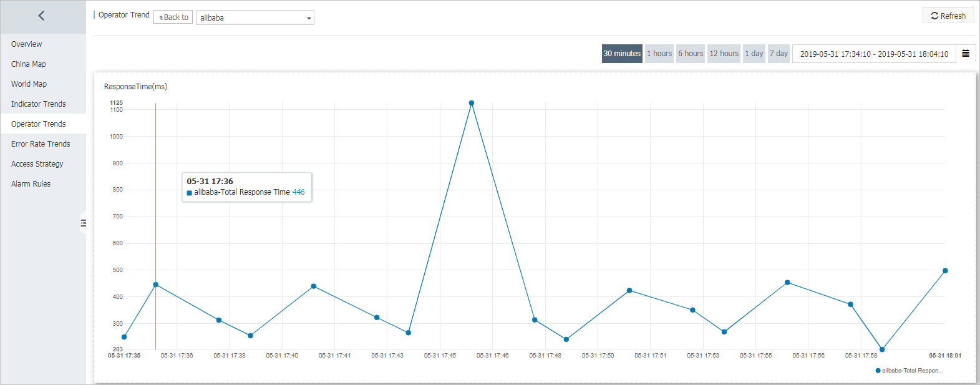The image size is (980, 385).
Task: Select the 30 minutes time range
Action: tap(622, 54)
